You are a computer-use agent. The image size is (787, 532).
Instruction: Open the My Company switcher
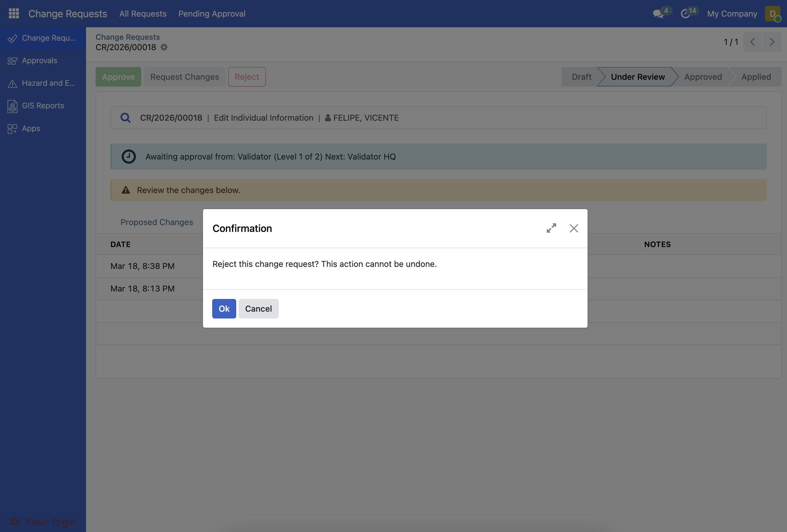pos(732,14)
